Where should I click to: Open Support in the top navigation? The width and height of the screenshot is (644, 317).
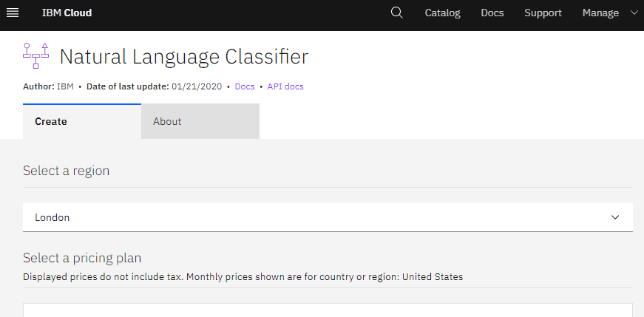coord(543,13)
